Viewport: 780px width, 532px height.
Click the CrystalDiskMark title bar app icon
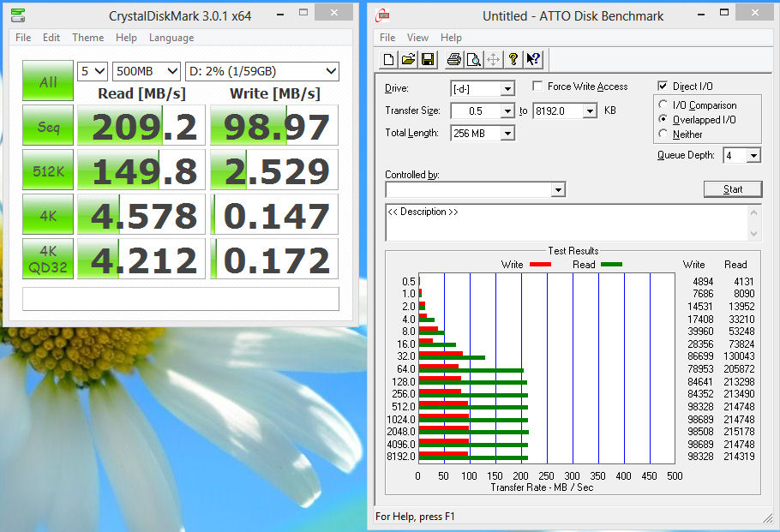[18, 15]
